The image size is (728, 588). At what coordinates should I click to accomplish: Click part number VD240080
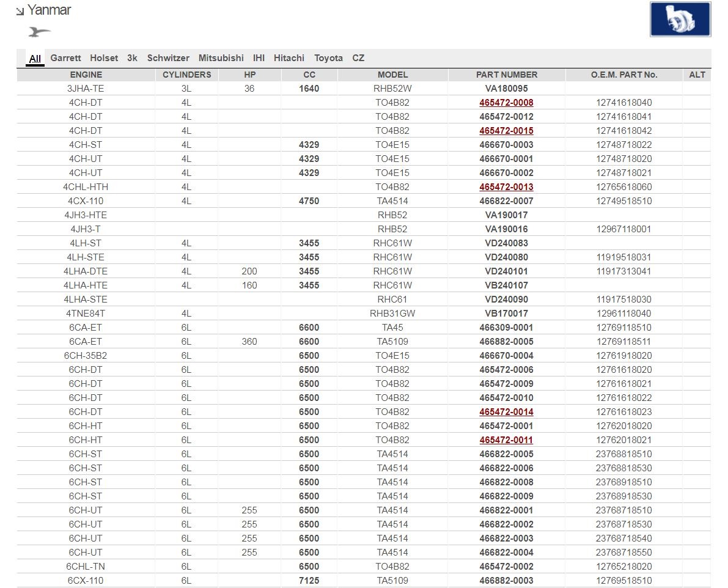(x=506, y=257)
